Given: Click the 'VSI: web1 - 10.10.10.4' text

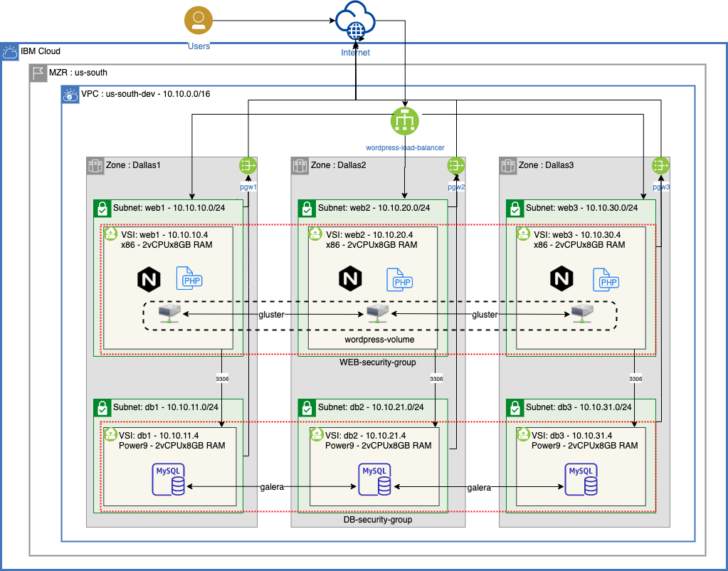Looking at the screenshot, I should point(164,235).
